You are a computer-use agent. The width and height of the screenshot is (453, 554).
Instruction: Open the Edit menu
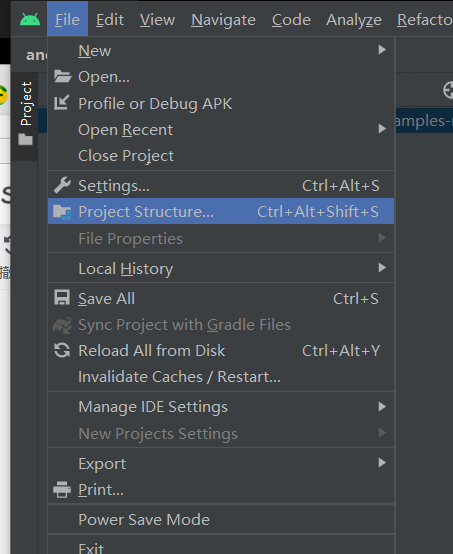tap(110, 19)
